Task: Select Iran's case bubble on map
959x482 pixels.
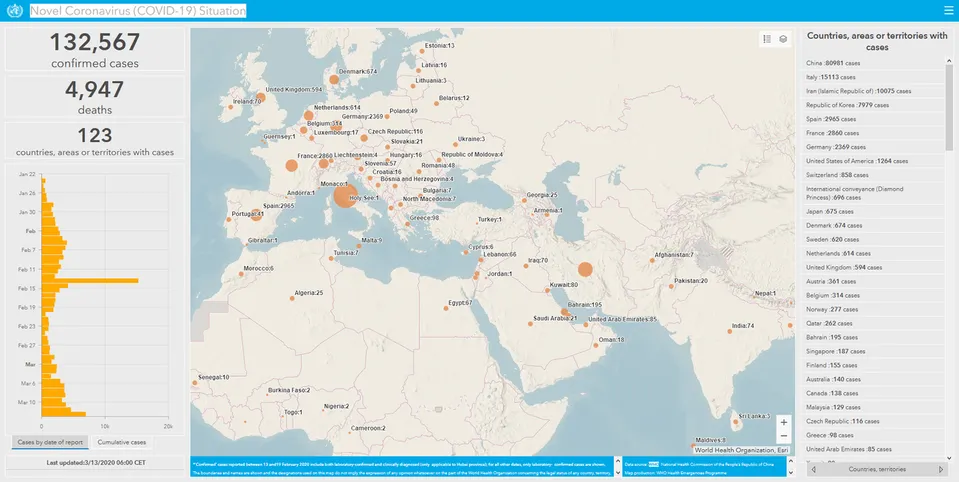Action: (x=585, y=270)
